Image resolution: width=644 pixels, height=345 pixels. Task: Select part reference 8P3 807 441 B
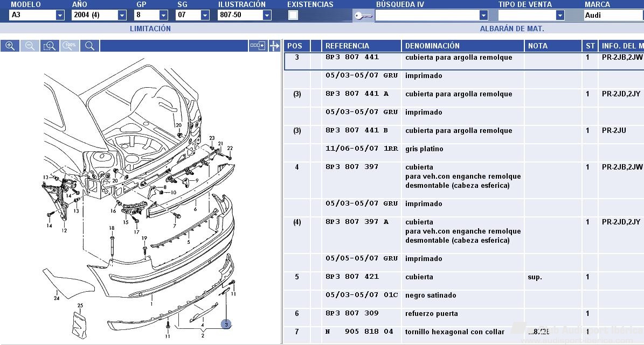click(x=357, y=130)
